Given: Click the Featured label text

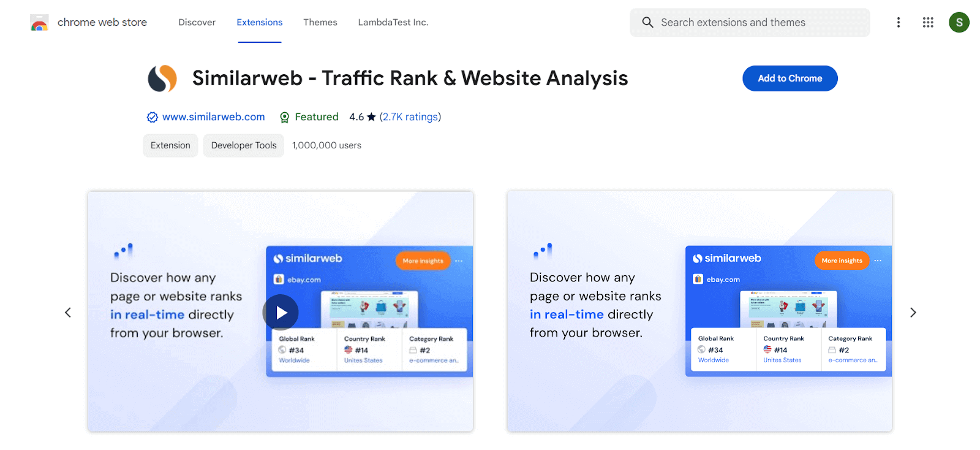Looking at the screenshot, I should (x=317, y=117).
